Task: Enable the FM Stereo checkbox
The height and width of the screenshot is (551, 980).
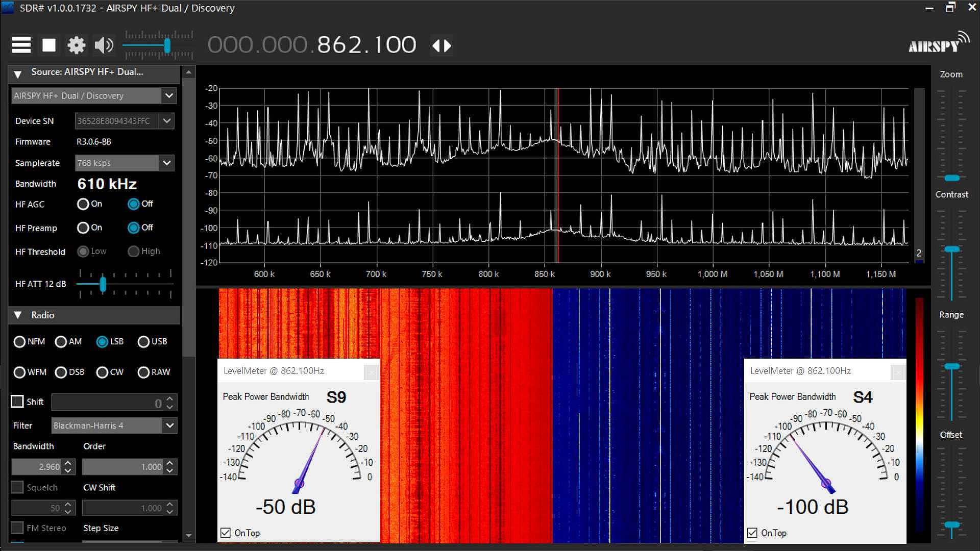Action: tap(17, 528)
